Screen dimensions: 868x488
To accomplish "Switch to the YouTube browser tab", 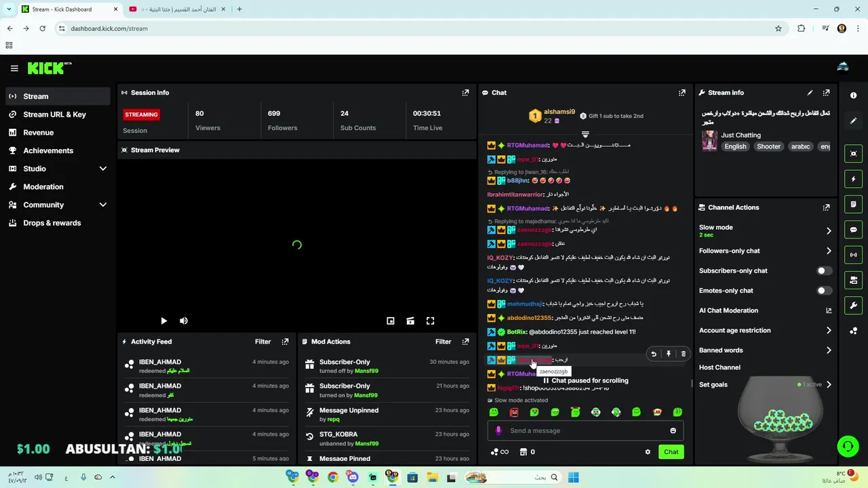I will pos(178,9).
